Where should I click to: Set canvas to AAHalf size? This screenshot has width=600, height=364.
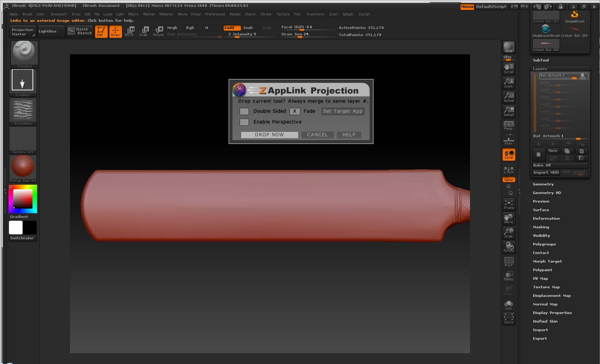click(509, 111)
